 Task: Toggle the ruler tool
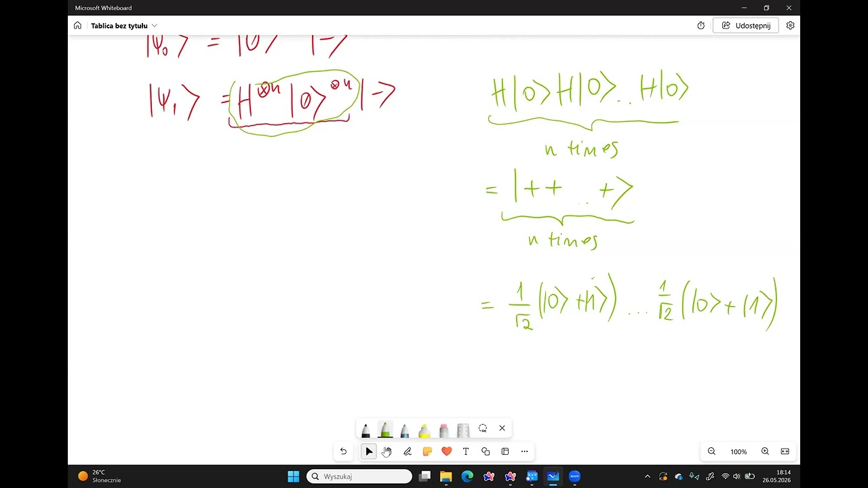pos(463,429)
